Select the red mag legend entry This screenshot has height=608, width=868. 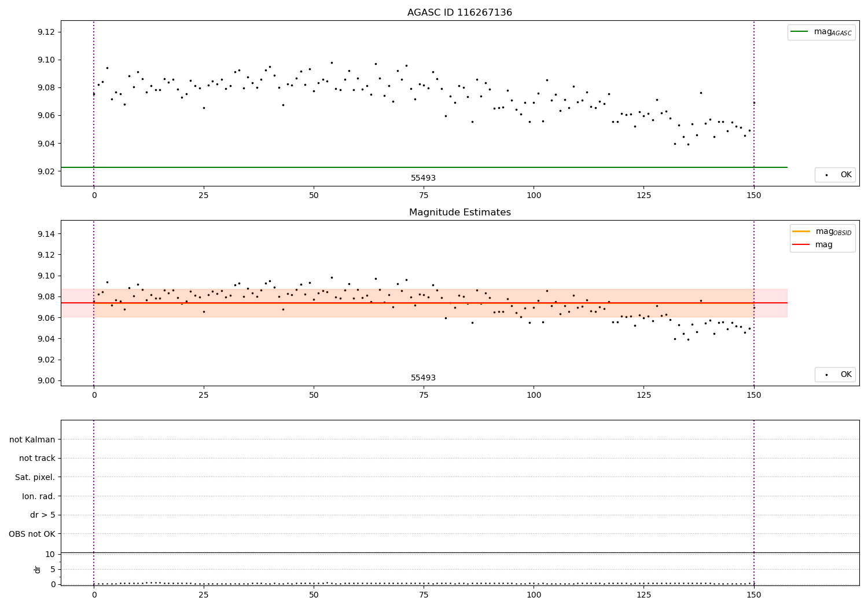coord(812,245)
